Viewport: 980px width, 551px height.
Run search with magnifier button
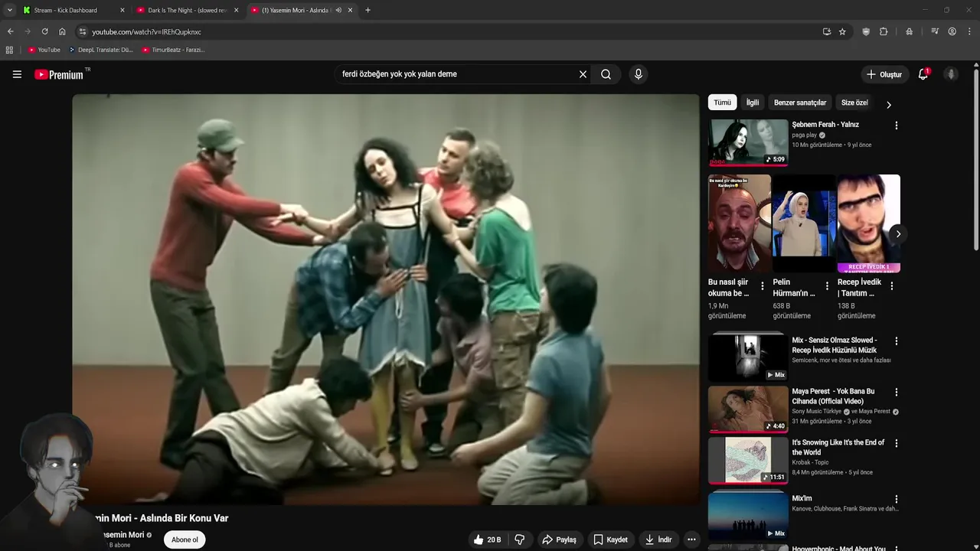click(606, 74)
